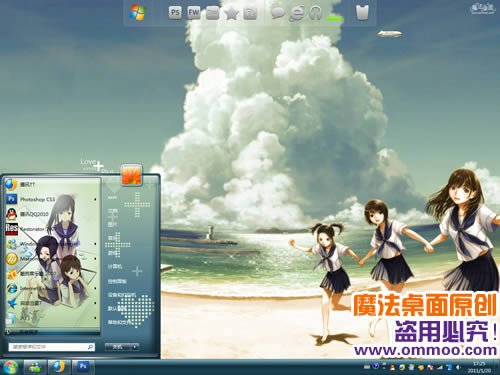
Task: Open the chat bubble icon on the dock
Action: (278, 13)
